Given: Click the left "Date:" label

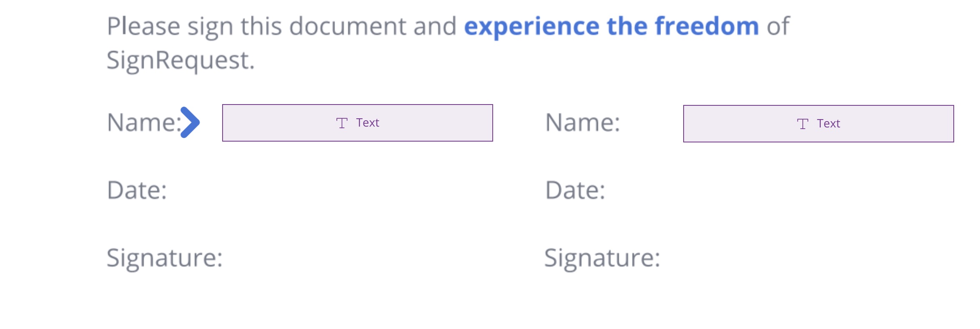Looking at the screenshot, I should [137, 190].
